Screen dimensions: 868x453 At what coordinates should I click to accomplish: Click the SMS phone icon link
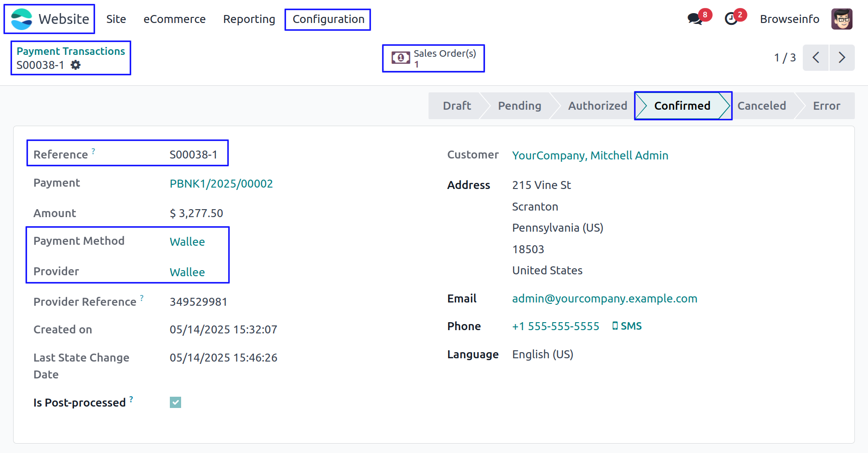point(627,326)
